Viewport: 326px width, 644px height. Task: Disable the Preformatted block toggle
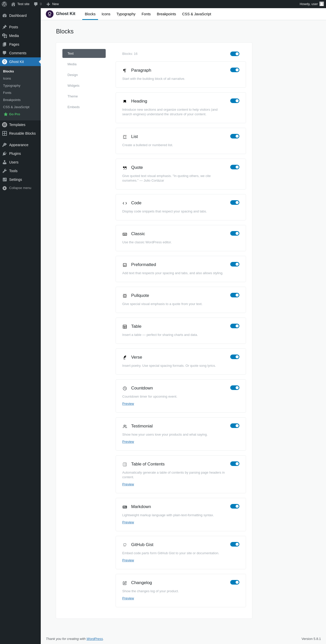click(x=235, y=264)
